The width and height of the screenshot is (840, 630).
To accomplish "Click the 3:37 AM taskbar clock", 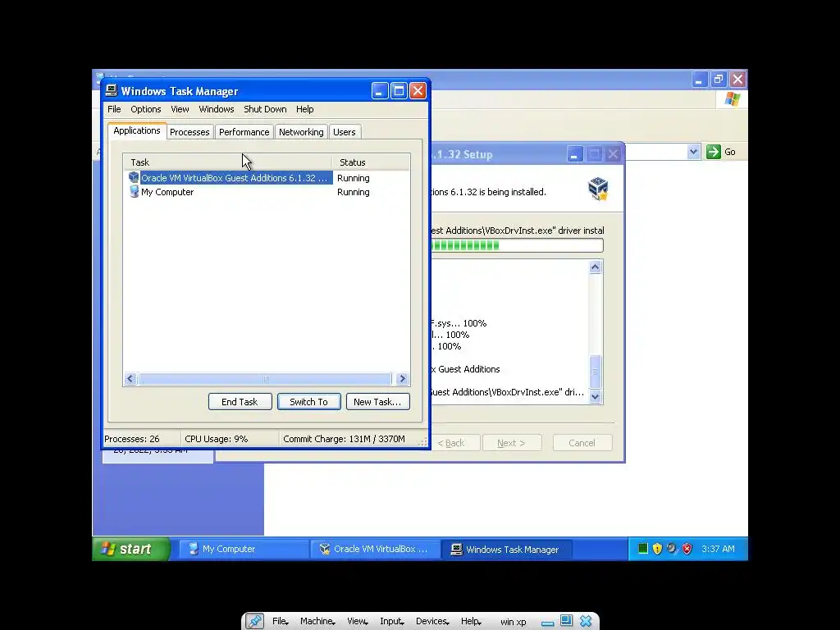I will point(718,549).
